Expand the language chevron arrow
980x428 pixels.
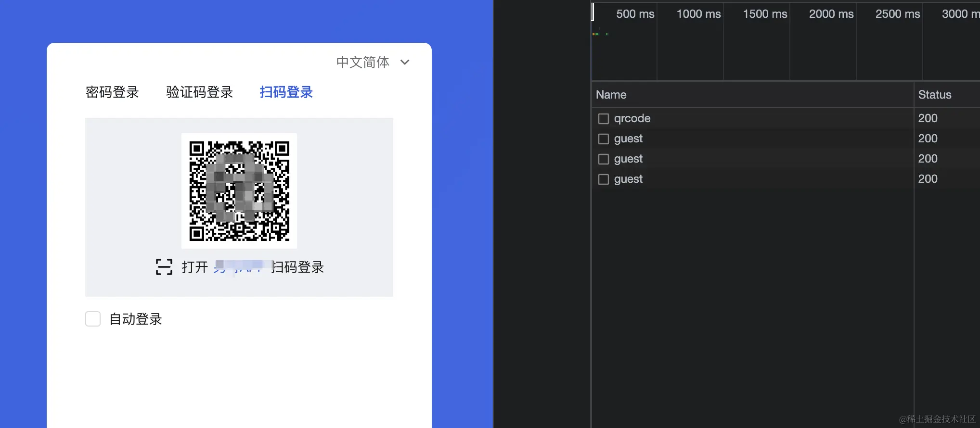tap(405, 62)
